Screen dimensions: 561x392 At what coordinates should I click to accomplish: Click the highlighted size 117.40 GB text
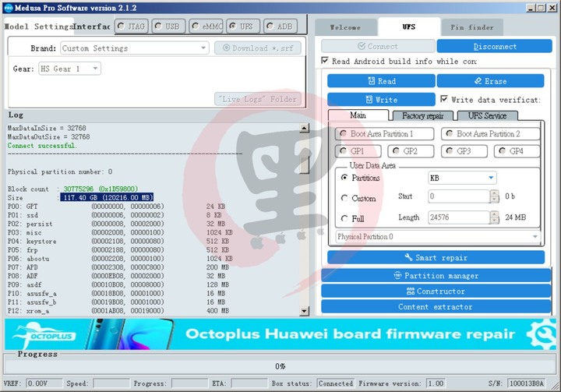107,197
